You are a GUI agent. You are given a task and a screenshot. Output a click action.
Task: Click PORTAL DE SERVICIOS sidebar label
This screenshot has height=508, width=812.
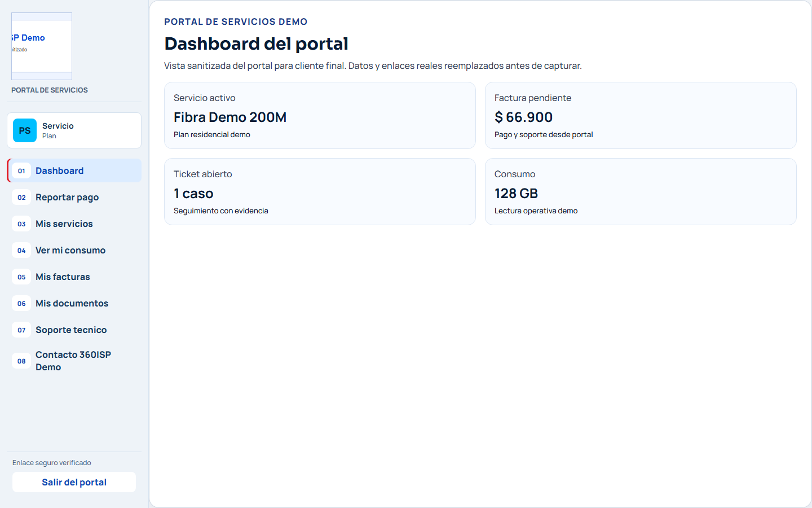pyautogui.click(x=50, y=90)
